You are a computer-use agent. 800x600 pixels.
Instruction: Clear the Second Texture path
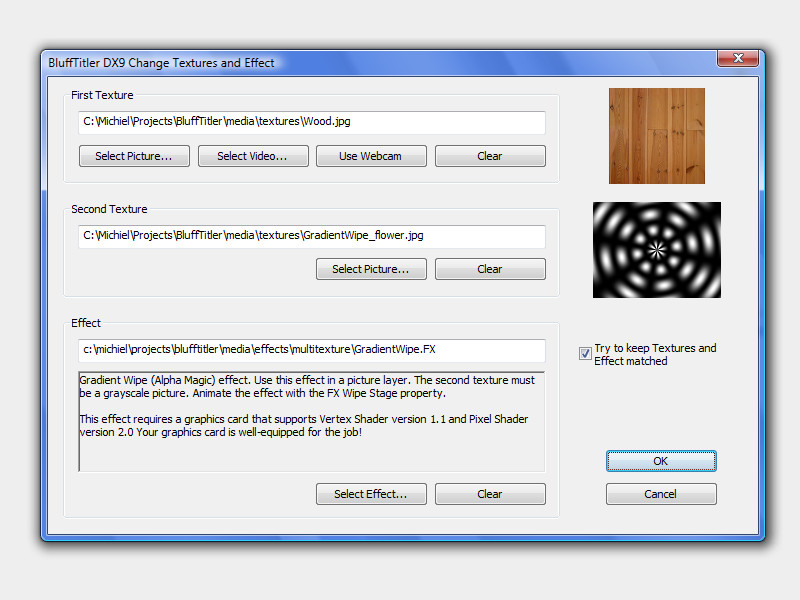(x=490, y=269)
